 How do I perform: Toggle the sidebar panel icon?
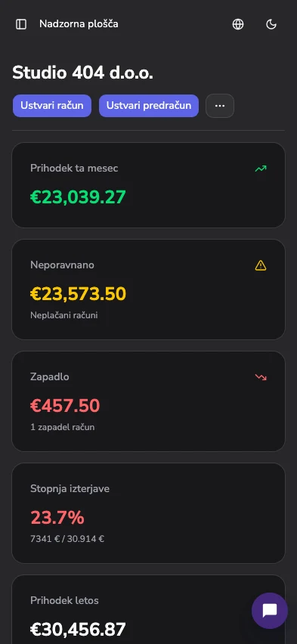[x=21, y=24]
